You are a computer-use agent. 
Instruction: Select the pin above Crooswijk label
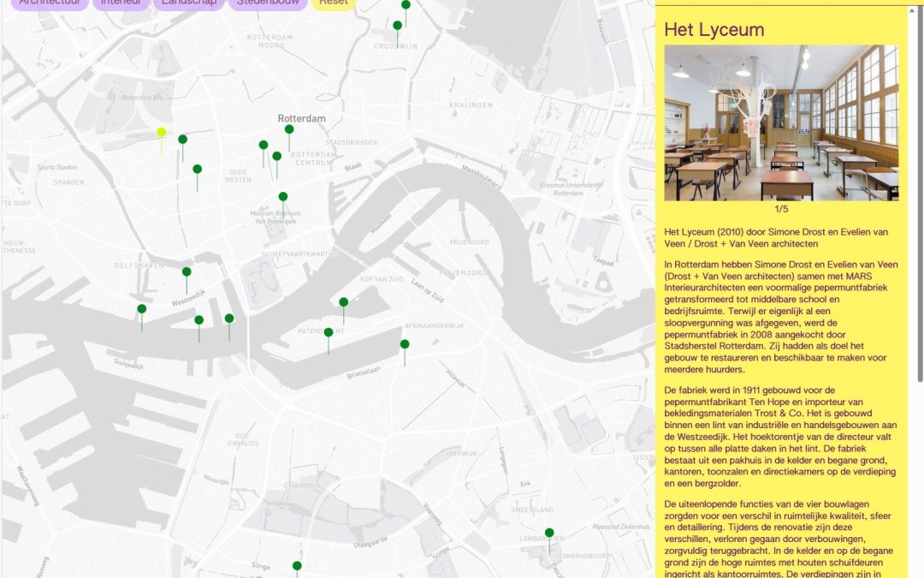pyautogui.click(x=397, y=27)
